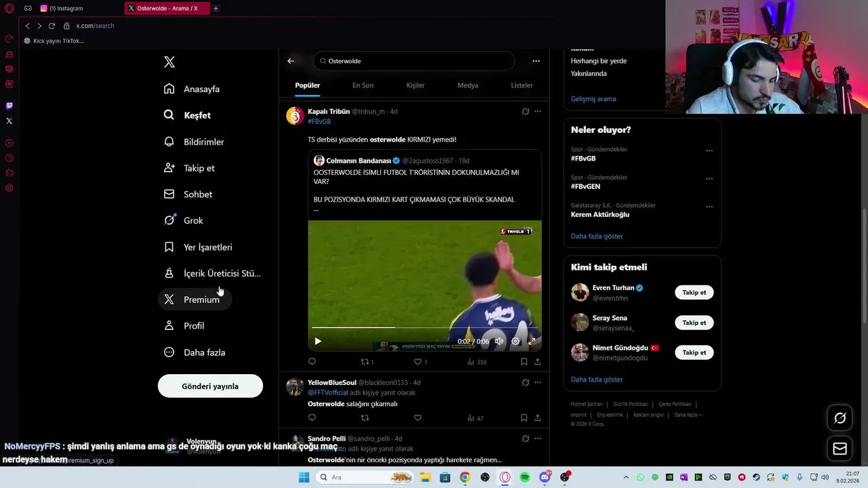The height and width of the screenshot is (488, 868).
Task: Click the X logo above Anasayfa
Action: 170,62
